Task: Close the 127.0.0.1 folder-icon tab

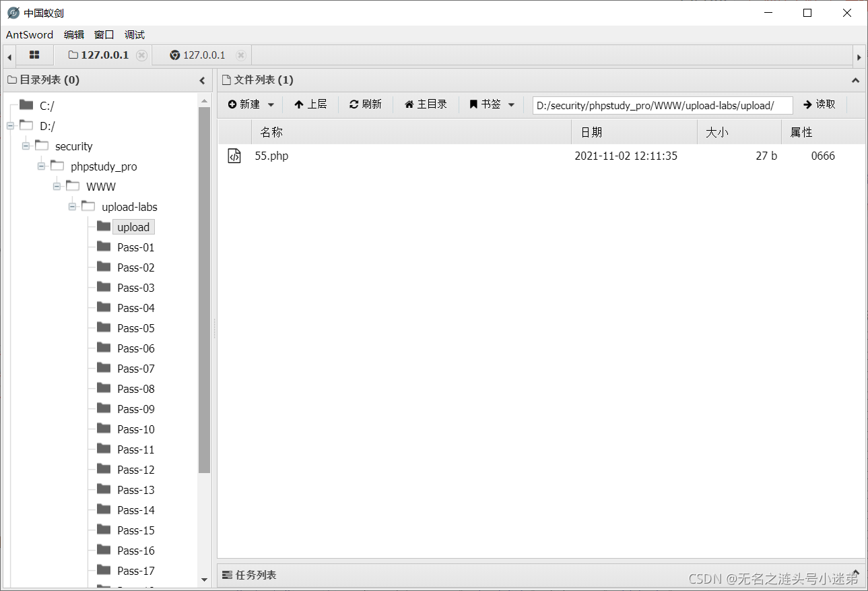Action: [x=141, y=55]
